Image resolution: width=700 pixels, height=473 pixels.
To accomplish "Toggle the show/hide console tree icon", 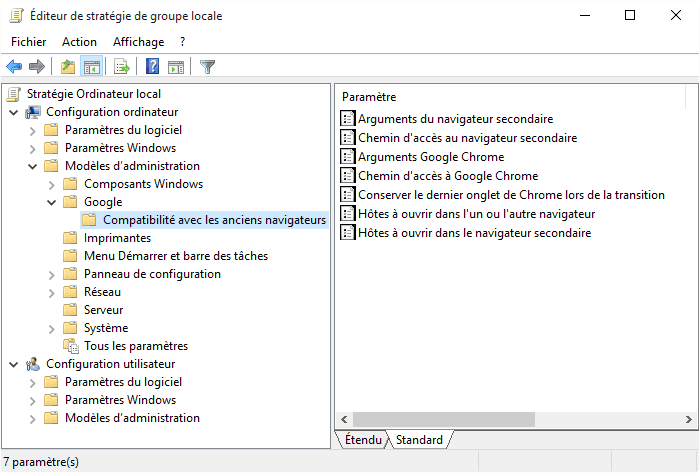I will point(92,67).
